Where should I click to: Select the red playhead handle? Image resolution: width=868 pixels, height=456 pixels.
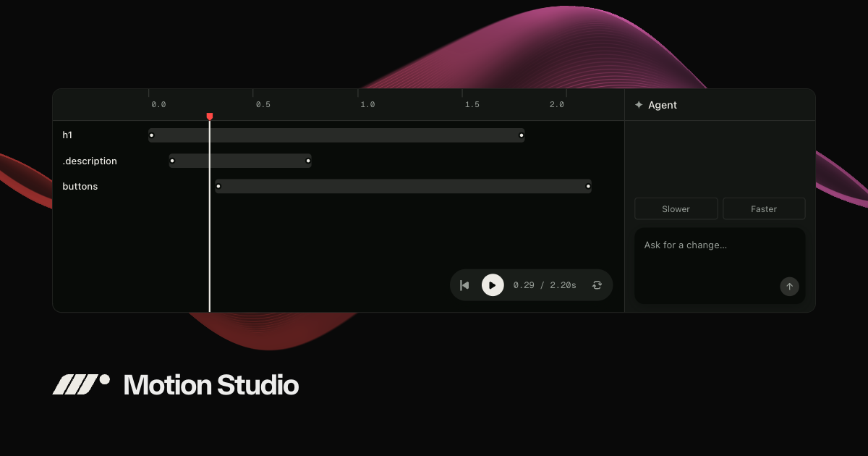pyautogui.click(x=210, y=116)
